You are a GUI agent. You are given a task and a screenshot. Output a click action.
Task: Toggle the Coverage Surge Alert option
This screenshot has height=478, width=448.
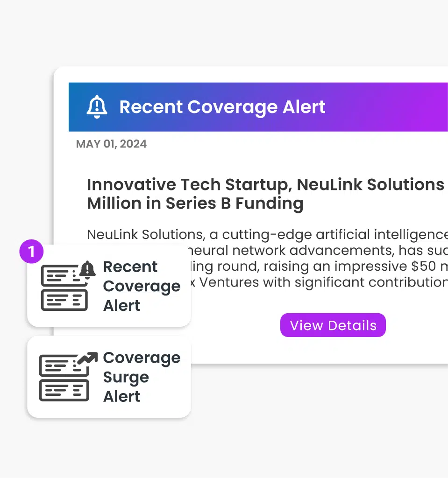[108, 377]
